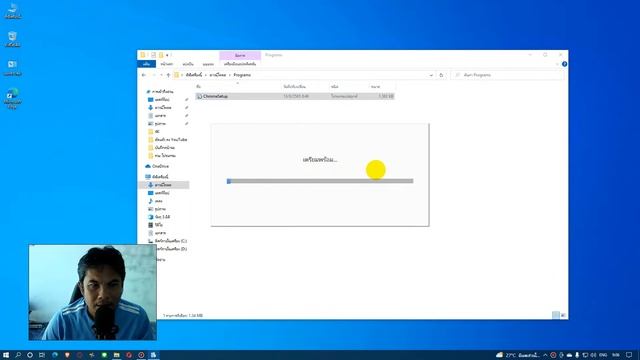Viewport: 640px width, 360px height.
Task: Open the Home ribbon tab
Action: (167, 64)
